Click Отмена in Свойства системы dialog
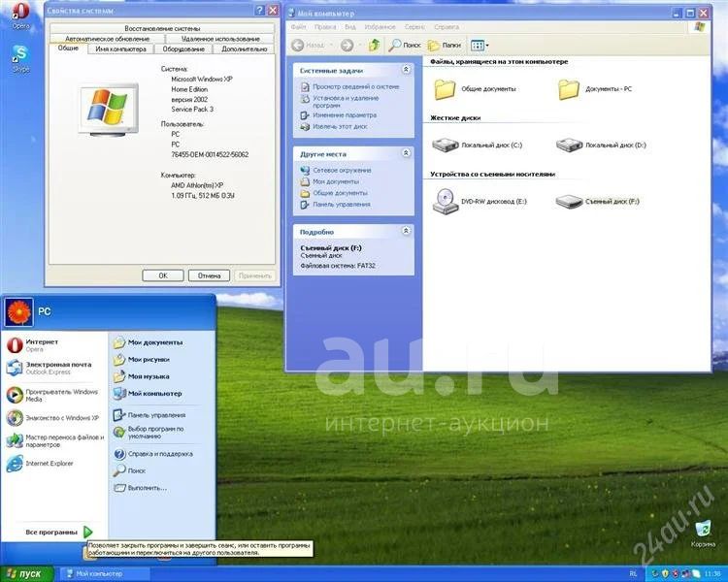 click(x=209, y=275)
